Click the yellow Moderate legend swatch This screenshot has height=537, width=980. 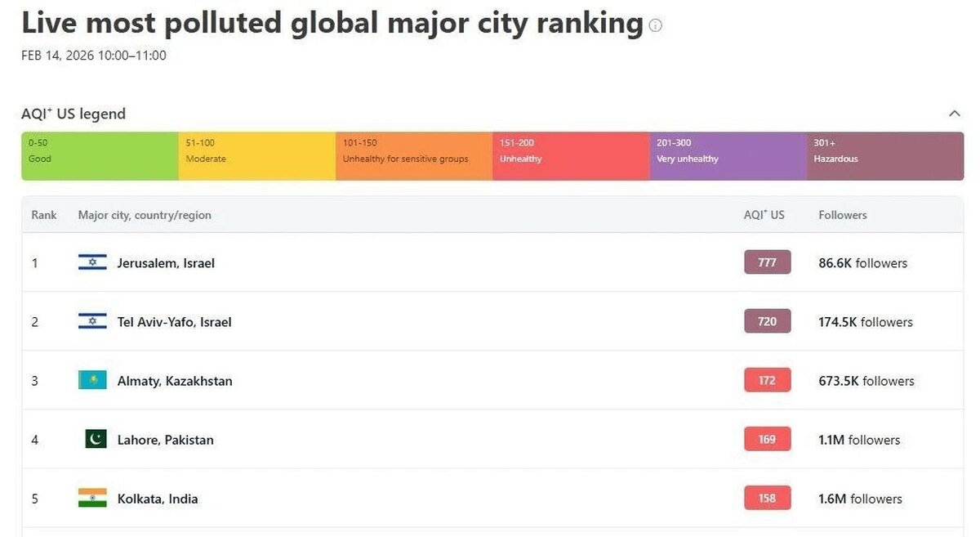[256, 156]
